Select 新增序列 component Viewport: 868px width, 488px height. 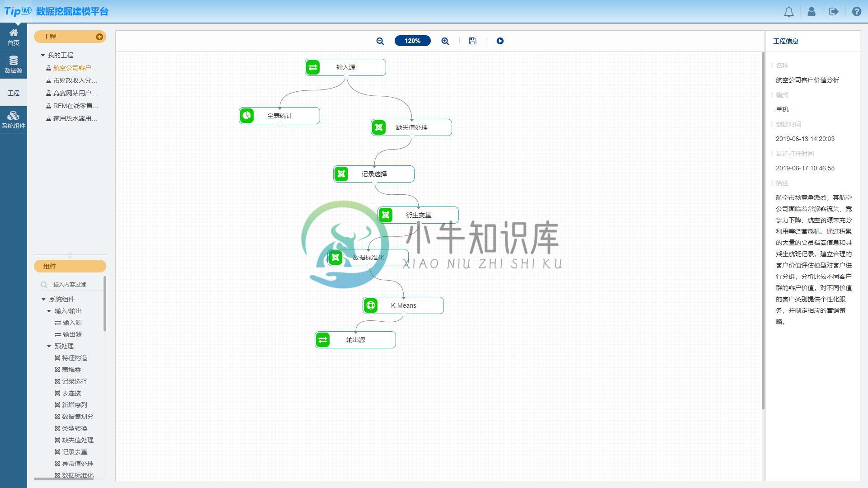click(71, 405)
